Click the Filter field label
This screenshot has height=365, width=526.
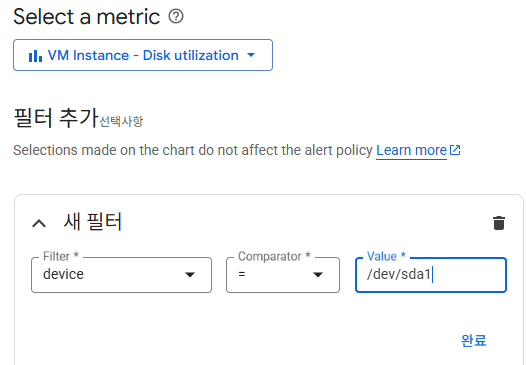(x=61, y=256)
